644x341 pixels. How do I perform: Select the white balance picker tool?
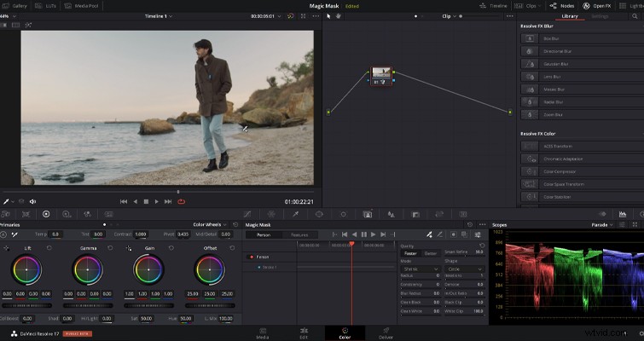click(15, 234)
